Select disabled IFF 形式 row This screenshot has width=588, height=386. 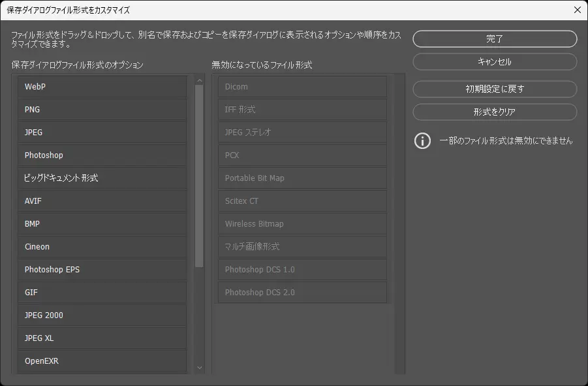[303, 110]
